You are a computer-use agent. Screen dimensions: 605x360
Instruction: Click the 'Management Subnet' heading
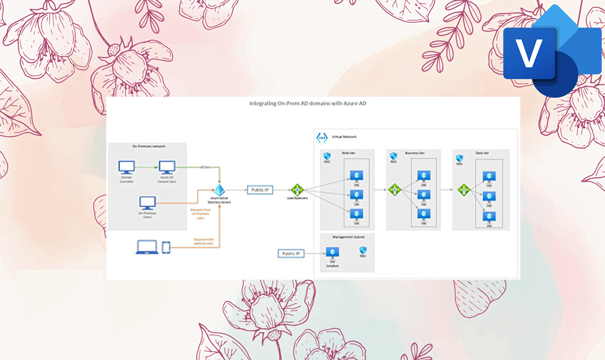tap(348, 237)
